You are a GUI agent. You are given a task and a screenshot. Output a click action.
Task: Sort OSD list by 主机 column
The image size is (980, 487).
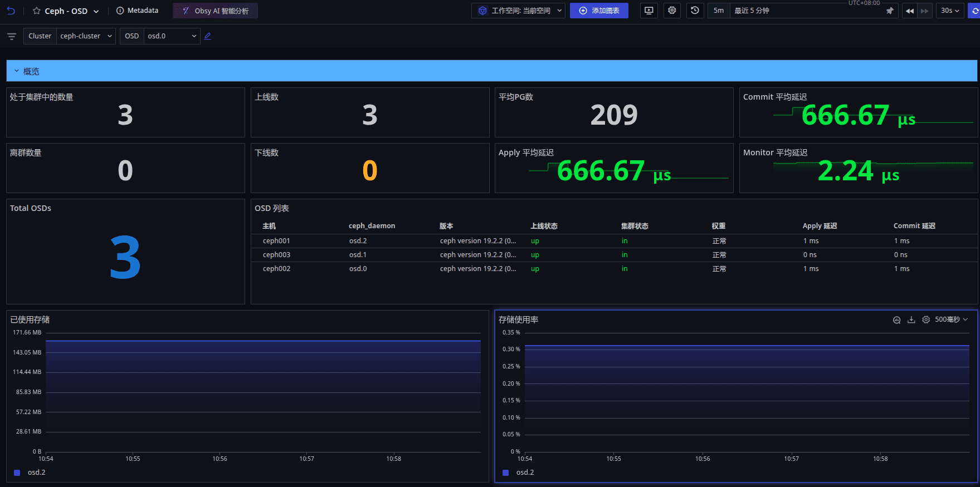click(x=269, y=226)
